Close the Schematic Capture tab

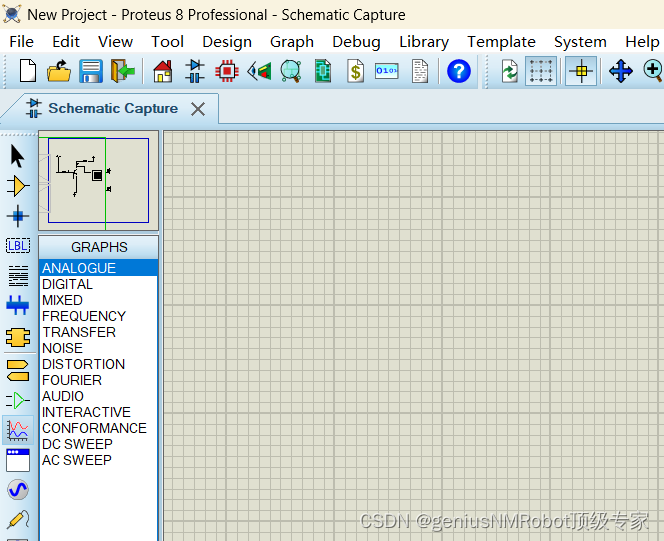pyautogui.click(x=198, y=109)
